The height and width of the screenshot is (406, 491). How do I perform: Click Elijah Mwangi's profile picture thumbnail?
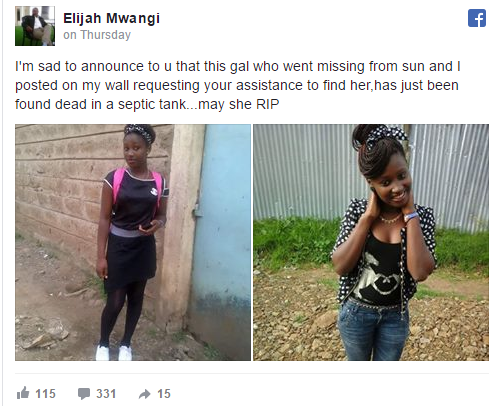tap(35, 26)
